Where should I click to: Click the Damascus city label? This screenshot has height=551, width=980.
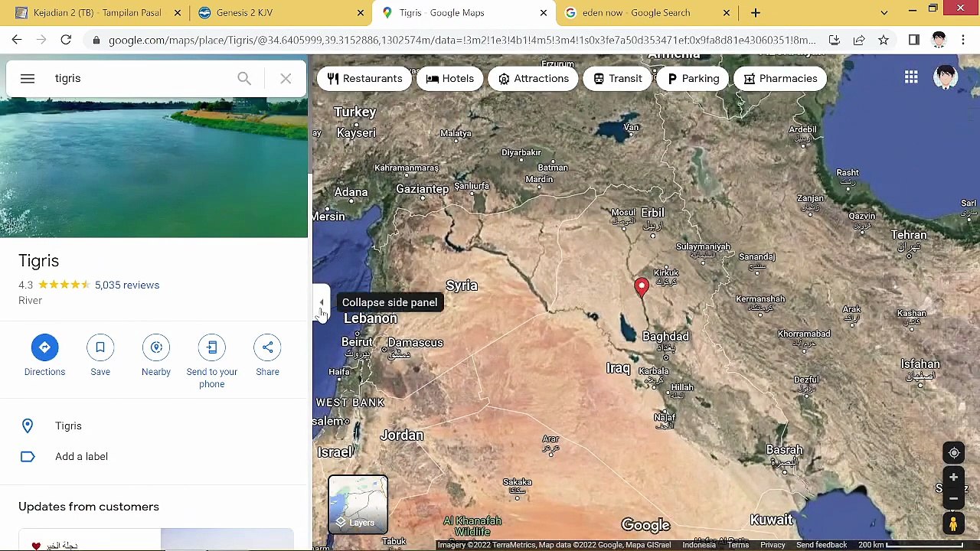point(415,342)
